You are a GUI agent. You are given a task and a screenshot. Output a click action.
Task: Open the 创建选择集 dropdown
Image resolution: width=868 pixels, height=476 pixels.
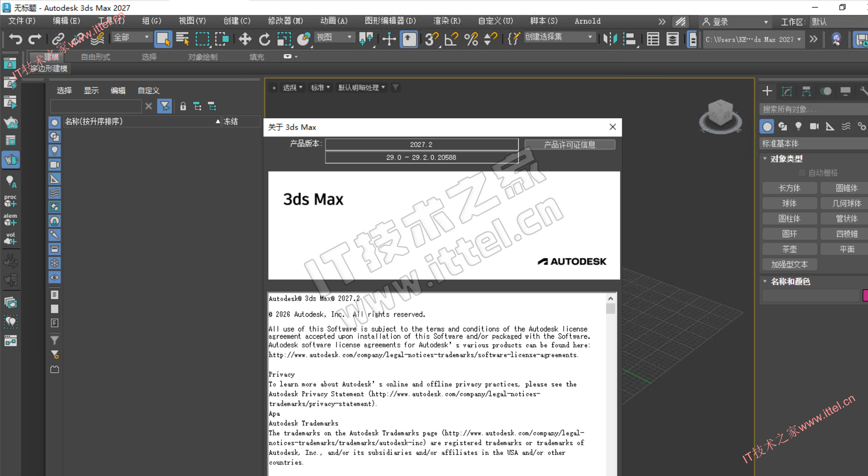click(559, 37)
